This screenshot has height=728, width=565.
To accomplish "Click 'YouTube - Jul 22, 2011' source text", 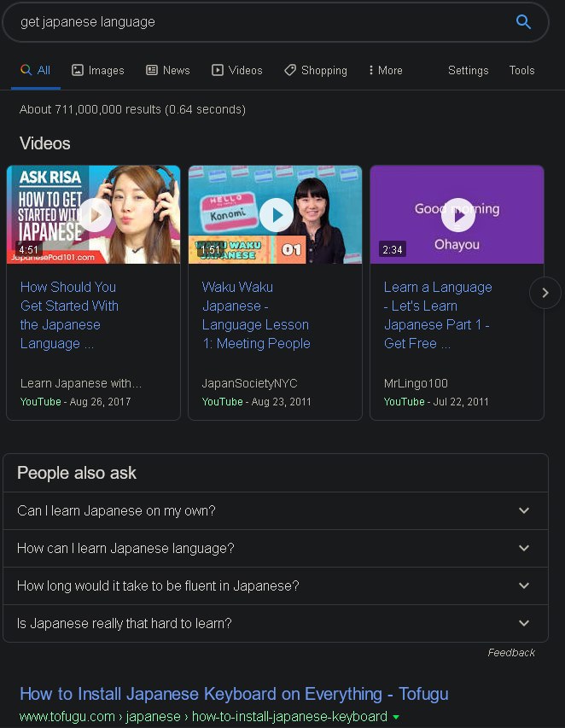I will coord(436,402).
